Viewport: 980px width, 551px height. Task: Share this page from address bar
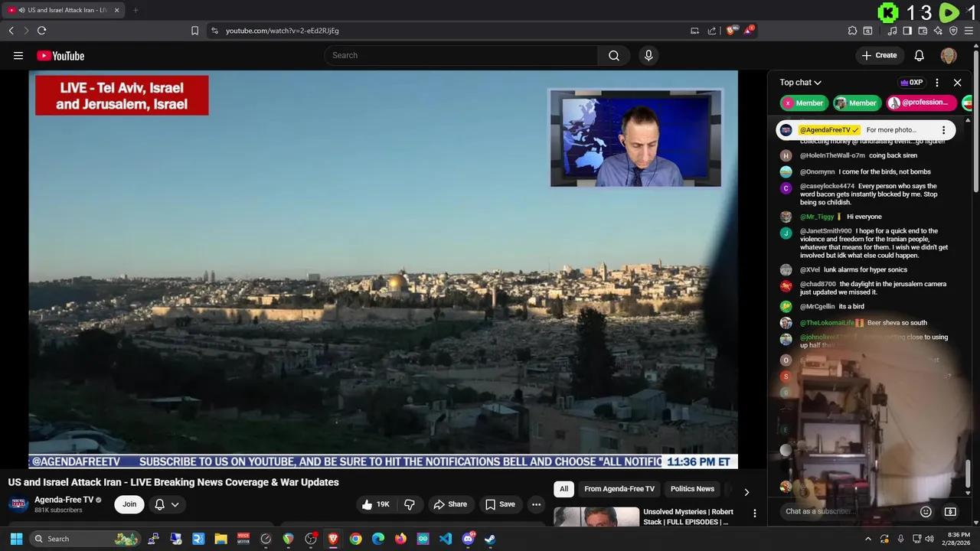pyautogui.click(x=712, y=31)
